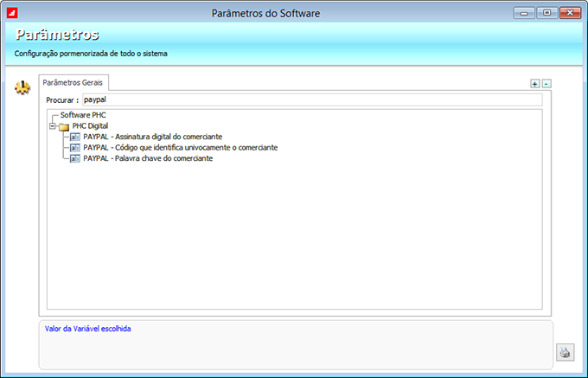Select PAYPAL - Assinatura digital do comerciante
Image resolution: width=588 pixels, height=378 pixels.
point(153,137)
